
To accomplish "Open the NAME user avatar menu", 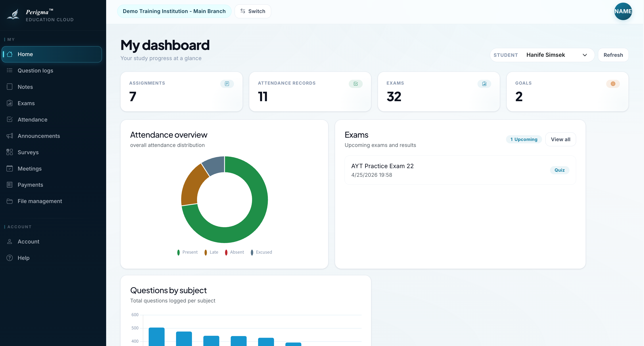I will coord(623,11).
